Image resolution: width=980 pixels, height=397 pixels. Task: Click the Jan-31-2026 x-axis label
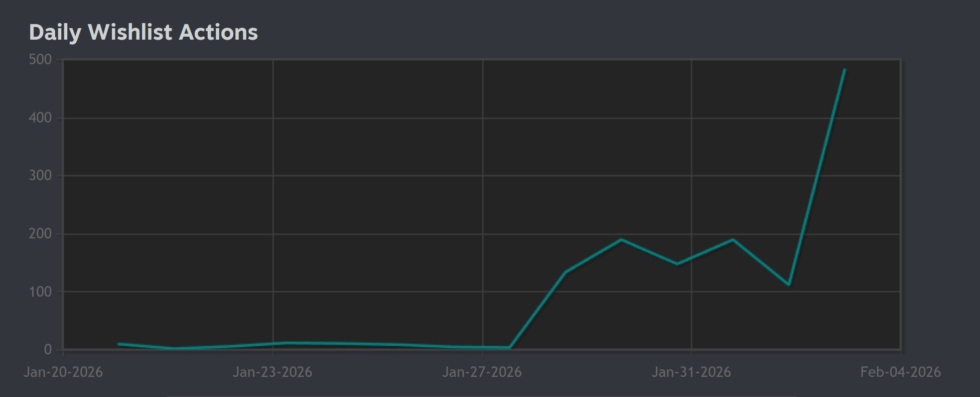coord(691,372)
